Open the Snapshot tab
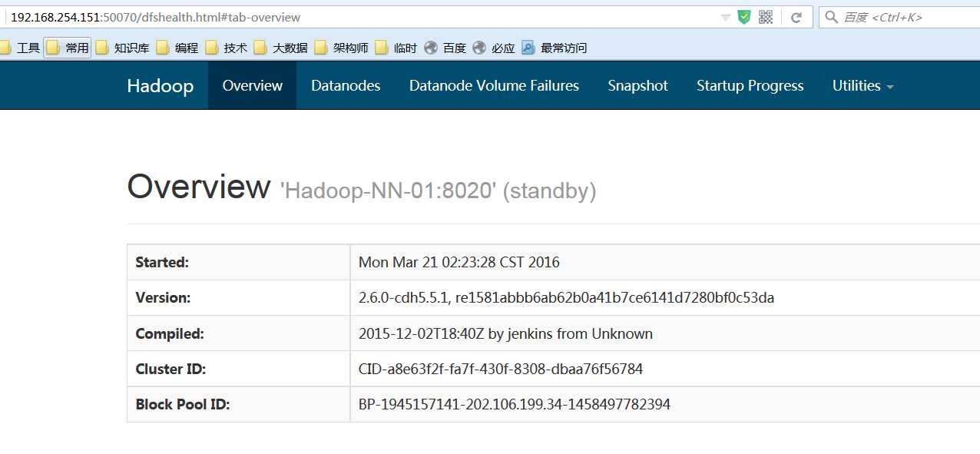 (637, 86)
